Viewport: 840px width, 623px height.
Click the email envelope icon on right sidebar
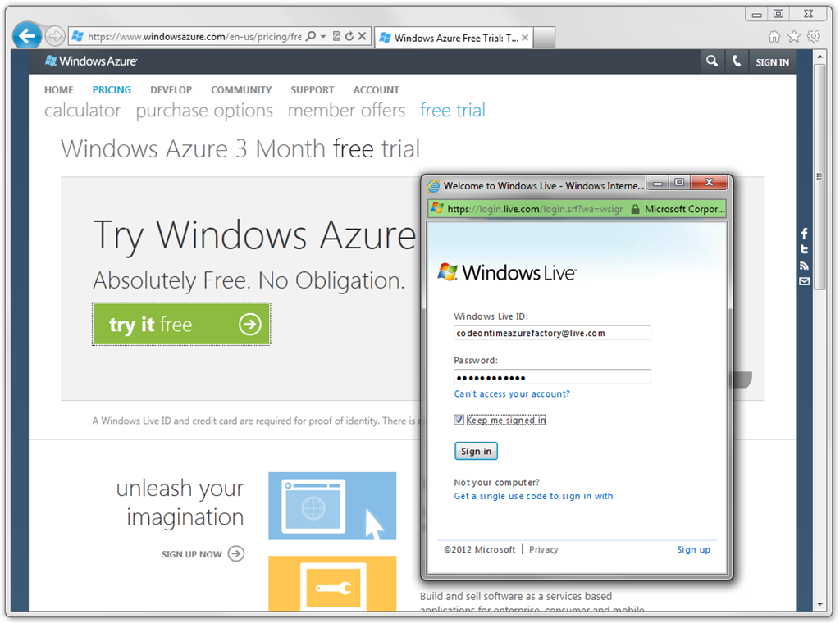click(x=804, y=281)
